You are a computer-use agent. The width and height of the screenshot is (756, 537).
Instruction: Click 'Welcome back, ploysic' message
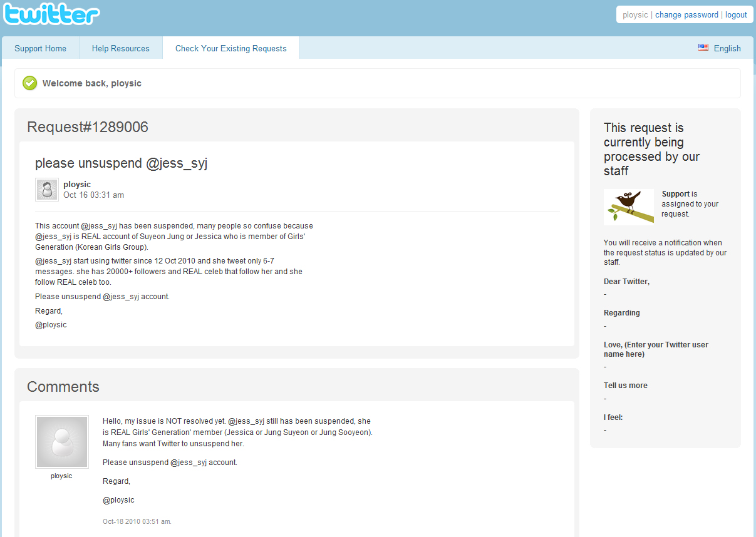(x=92, y=83)
